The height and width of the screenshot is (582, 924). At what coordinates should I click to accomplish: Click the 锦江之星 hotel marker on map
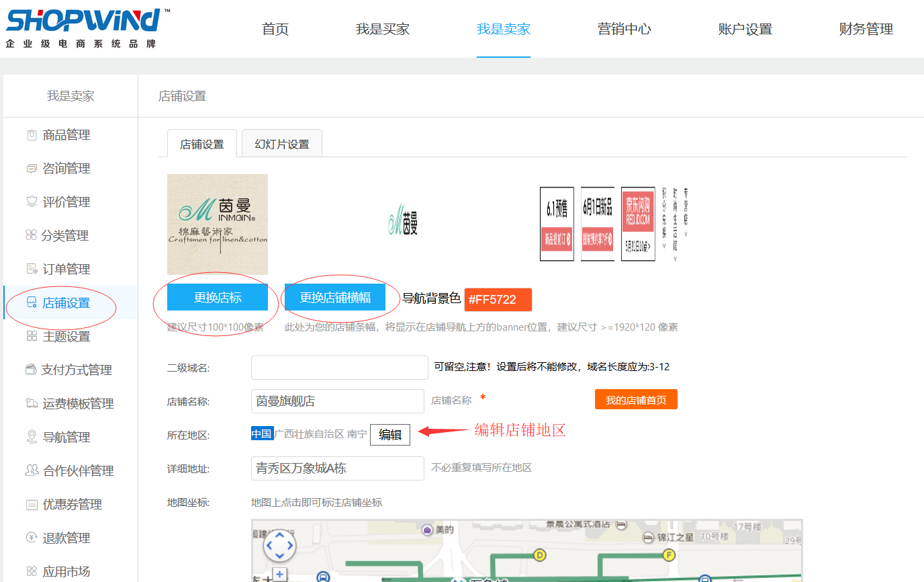coord(647,538)
